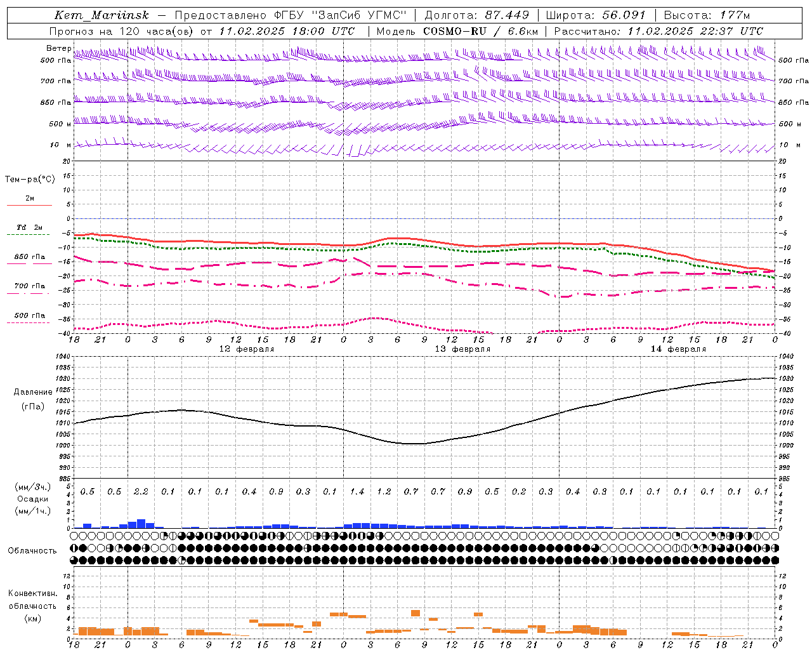This screenshot has height=650, width=812.
Task: Click the 'Давление' pressure panel label
Action: [x=33, y=392]
